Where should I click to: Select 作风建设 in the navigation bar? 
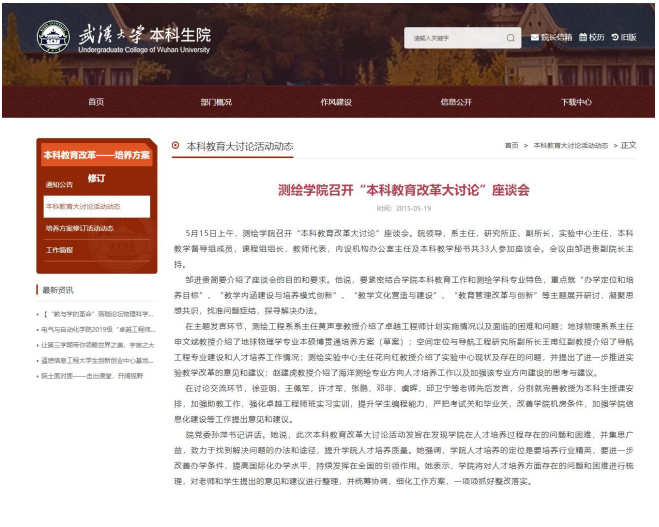(334, 102)
